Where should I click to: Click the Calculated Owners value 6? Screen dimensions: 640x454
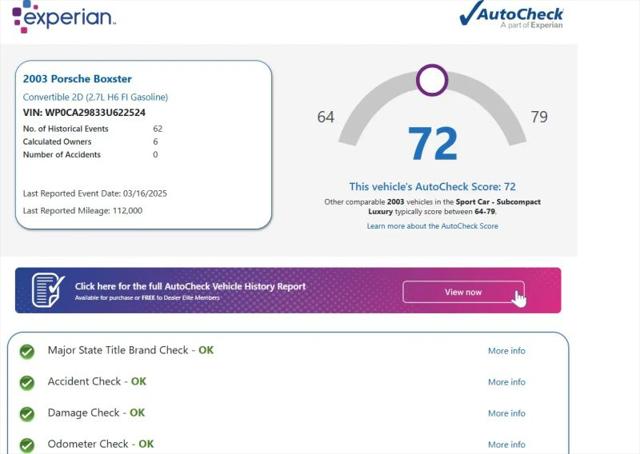[x=156, y=142]
